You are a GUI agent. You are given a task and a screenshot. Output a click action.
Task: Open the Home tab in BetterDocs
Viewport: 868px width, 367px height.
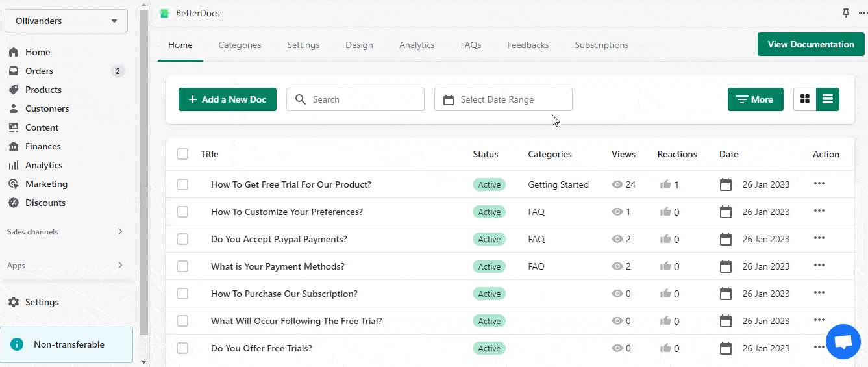pyautogui.click(x=180, y=45)
